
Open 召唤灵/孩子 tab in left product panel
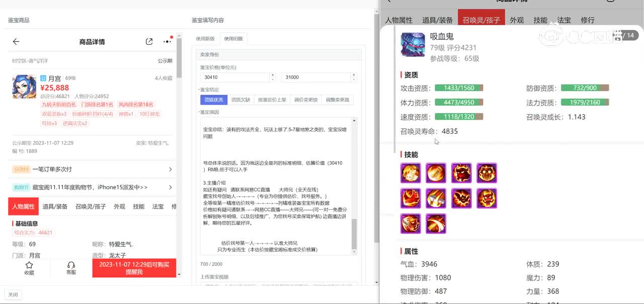pyautogui.click(x=91, y=206)
